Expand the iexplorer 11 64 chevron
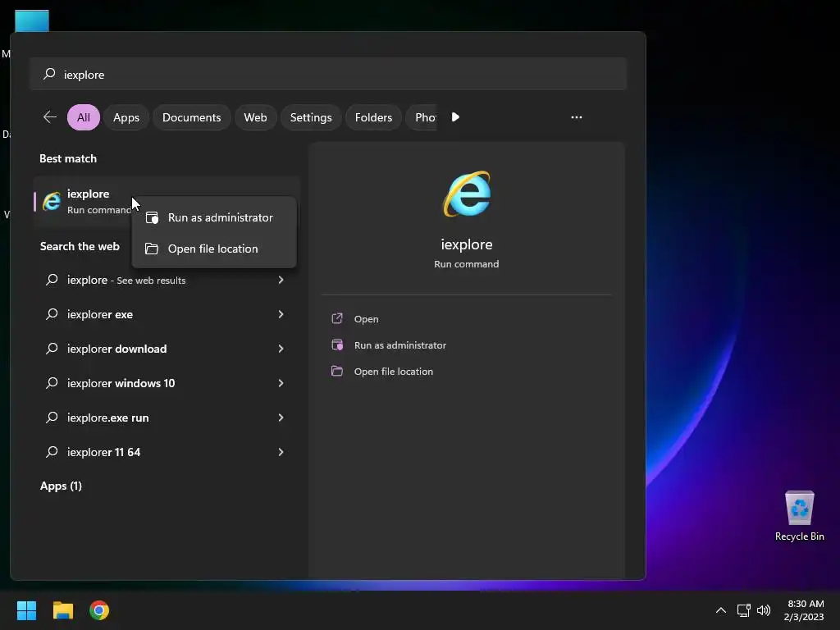Screen dimensions: 840x630 click(281, 452)
